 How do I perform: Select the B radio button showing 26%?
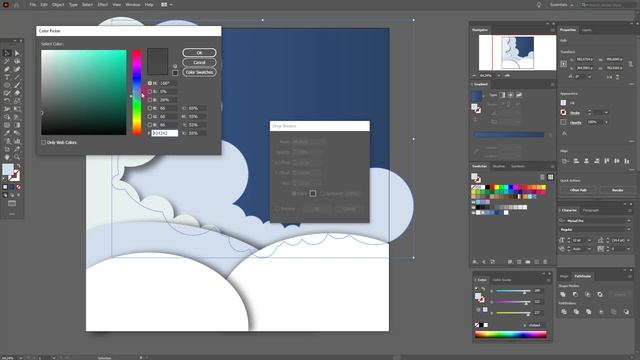click(x=150, y=100)
